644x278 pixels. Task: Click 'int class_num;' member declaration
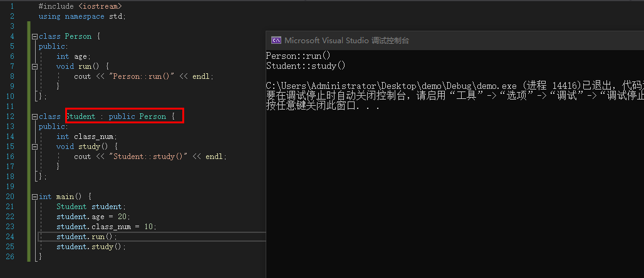[86, 136]
